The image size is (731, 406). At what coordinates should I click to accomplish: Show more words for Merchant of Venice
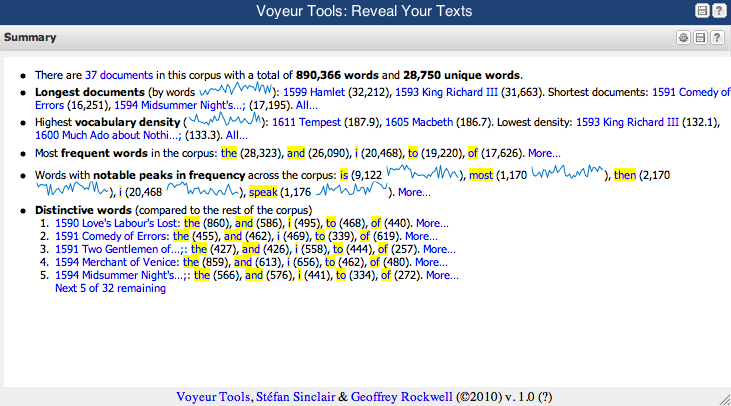(431, 262)
